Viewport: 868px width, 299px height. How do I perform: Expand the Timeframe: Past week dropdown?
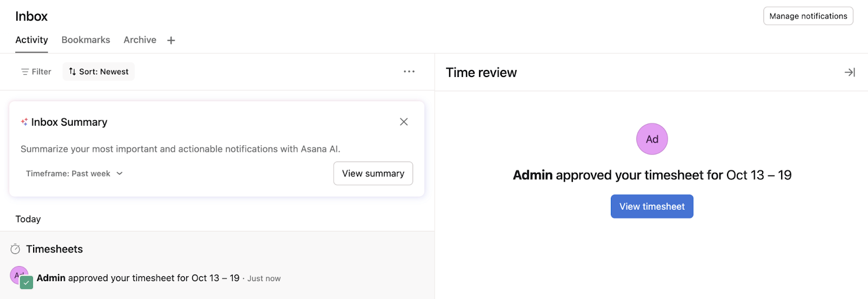click(x=74, y=173)
